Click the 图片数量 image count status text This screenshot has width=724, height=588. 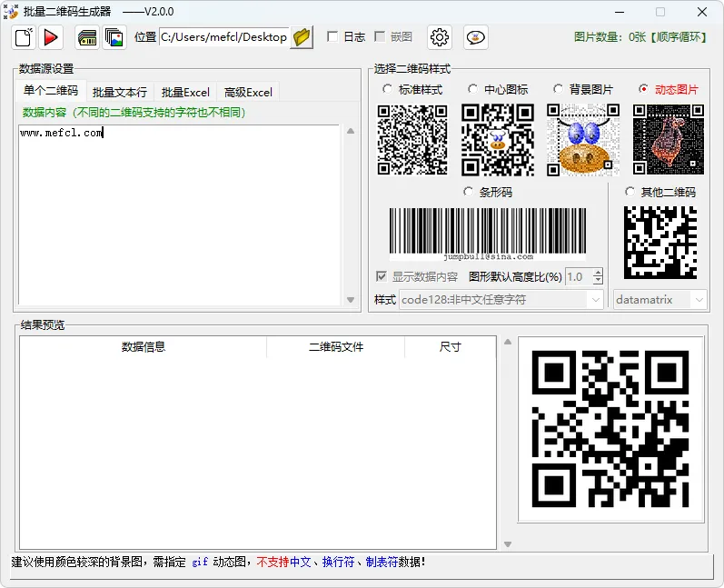[640, 37]
